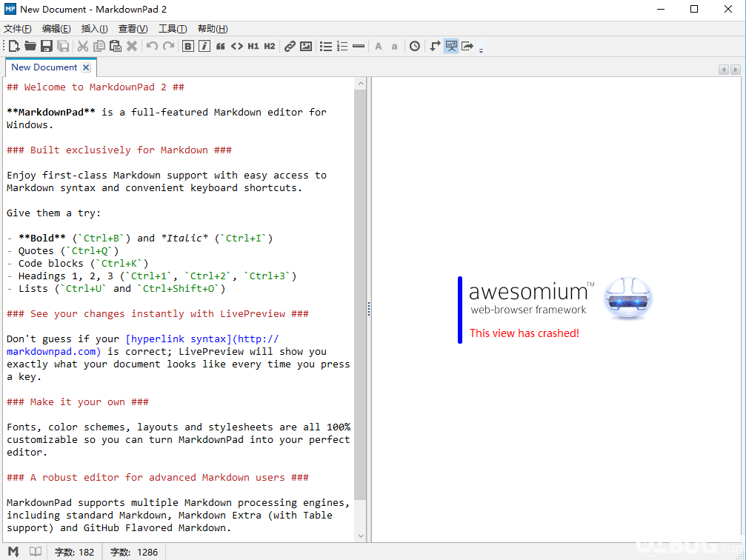The image size is (746, 560).
Task: Open the 插入(I) menu
Action: 94,29
